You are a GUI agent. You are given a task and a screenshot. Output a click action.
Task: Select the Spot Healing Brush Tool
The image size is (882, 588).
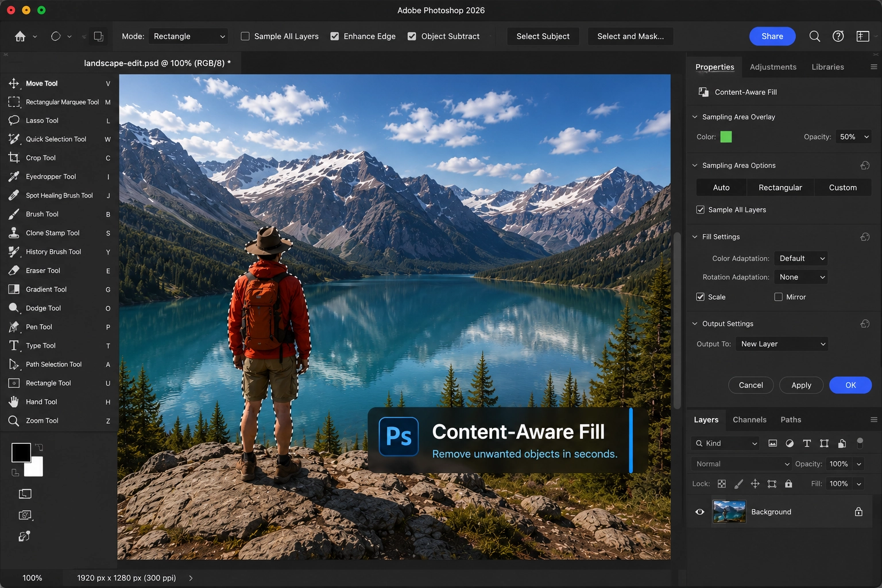click(x=59, y=196)
